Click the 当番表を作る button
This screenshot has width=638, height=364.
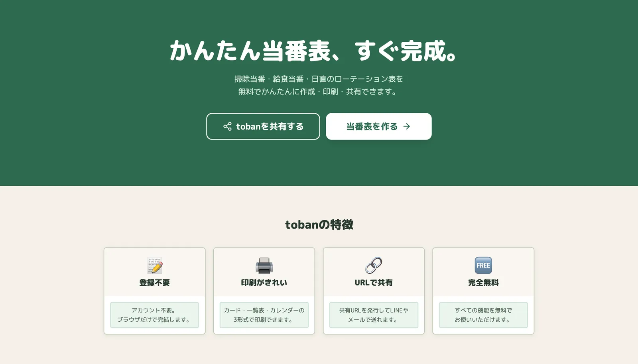pos(379,126)
